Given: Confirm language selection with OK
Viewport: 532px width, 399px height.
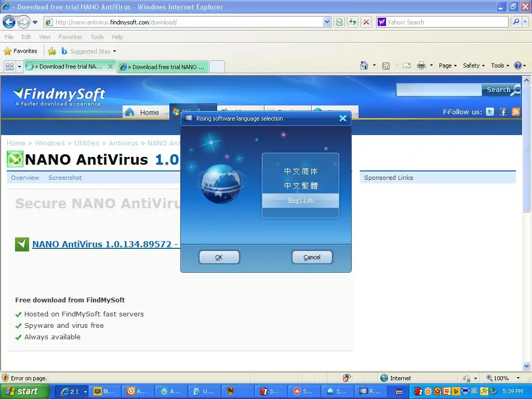Looking at the screenshot, I should pos(219,257).
